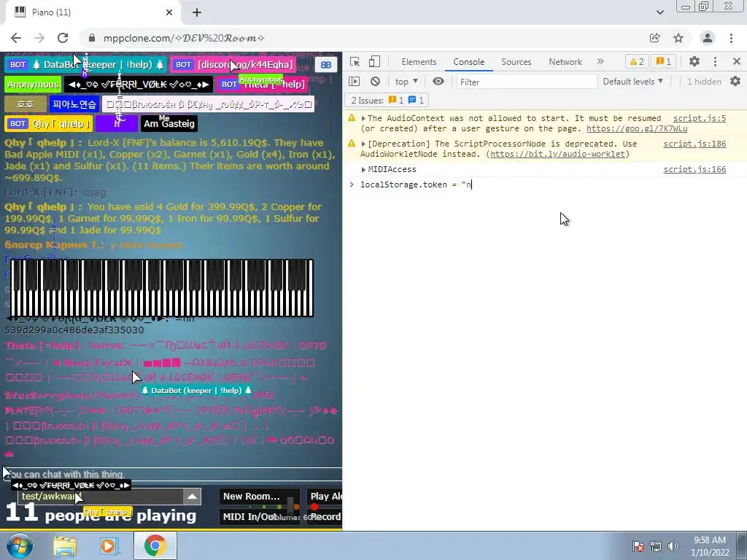Open the room list dropdown arrow

192,497
